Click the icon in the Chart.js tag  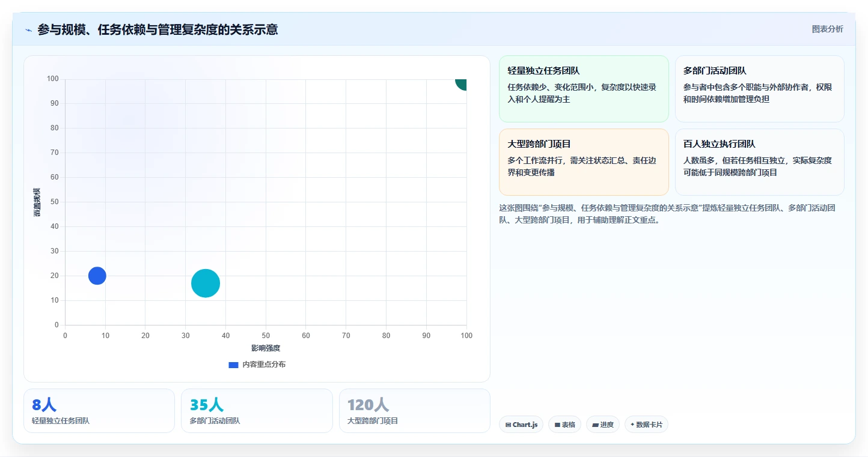tap(508, 425)
